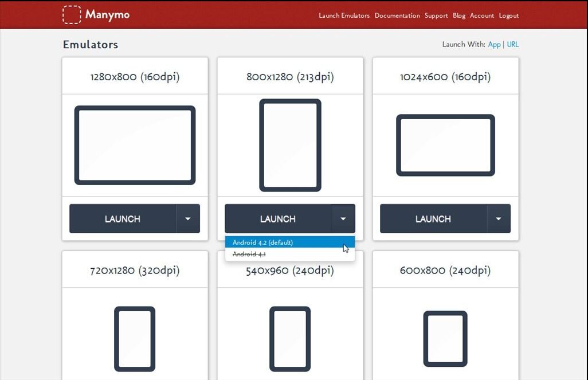The width and height of the screenshot is (588, 380).
Task: Open the version dropdown for 1280x800 emulator
Action: 188,218
